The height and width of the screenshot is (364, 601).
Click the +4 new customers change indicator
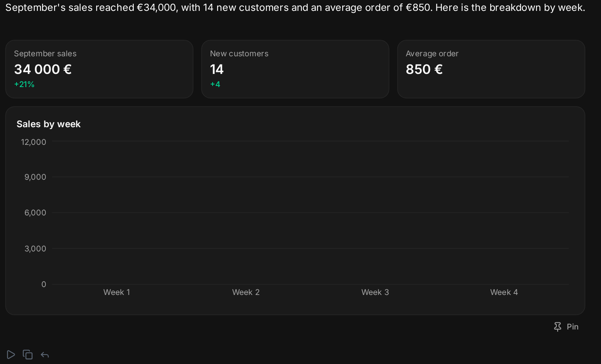tap(215, 84)
